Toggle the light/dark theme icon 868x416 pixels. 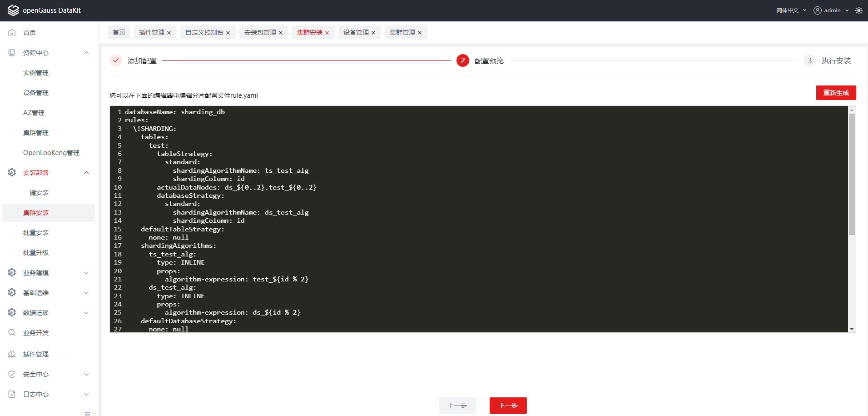(x=858, y=10)
